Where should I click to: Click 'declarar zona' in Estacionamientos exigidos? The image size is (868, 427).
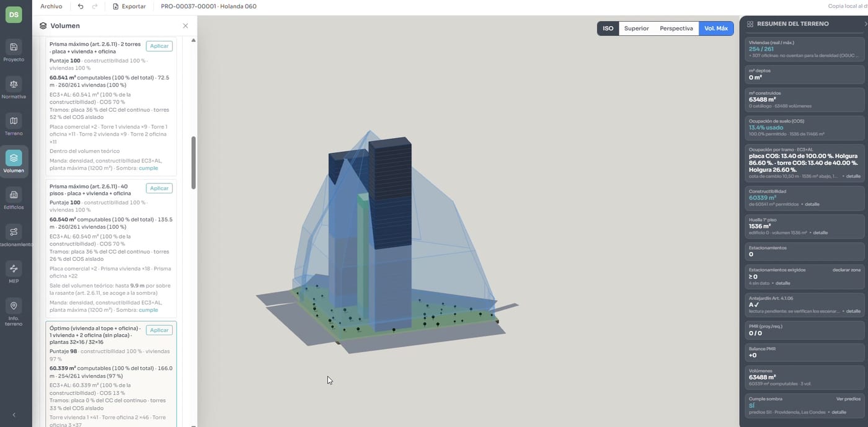pyautogui.click(x=846, y=270)
